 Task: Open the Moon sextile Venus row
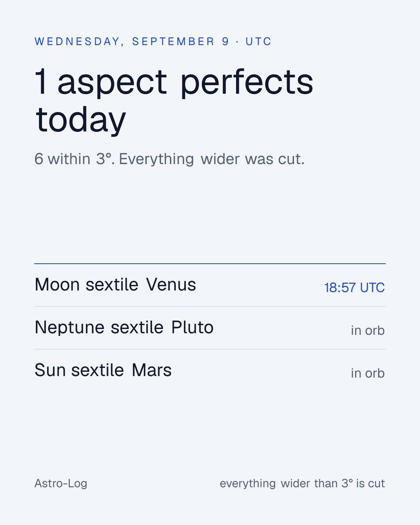[x=210, y=285]
